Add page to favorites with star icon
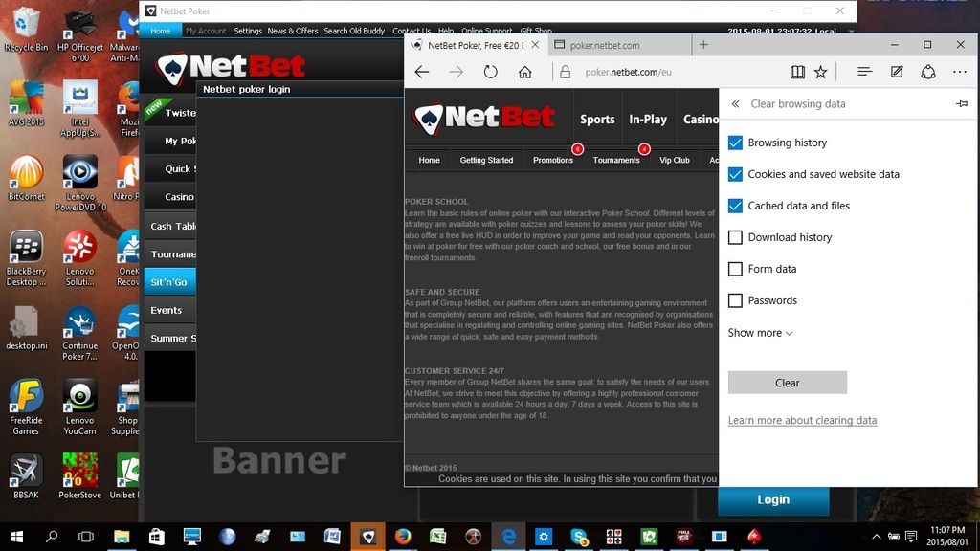The height and width of the screenshot is (551, 980). click(820, 72)
